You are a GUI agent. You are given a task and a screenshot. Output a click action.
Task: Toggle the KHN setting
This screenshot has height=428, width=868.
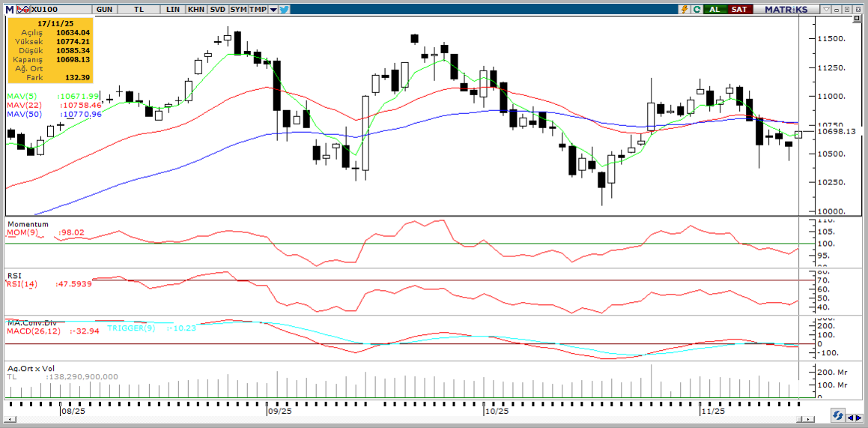(x=195, y=9)
